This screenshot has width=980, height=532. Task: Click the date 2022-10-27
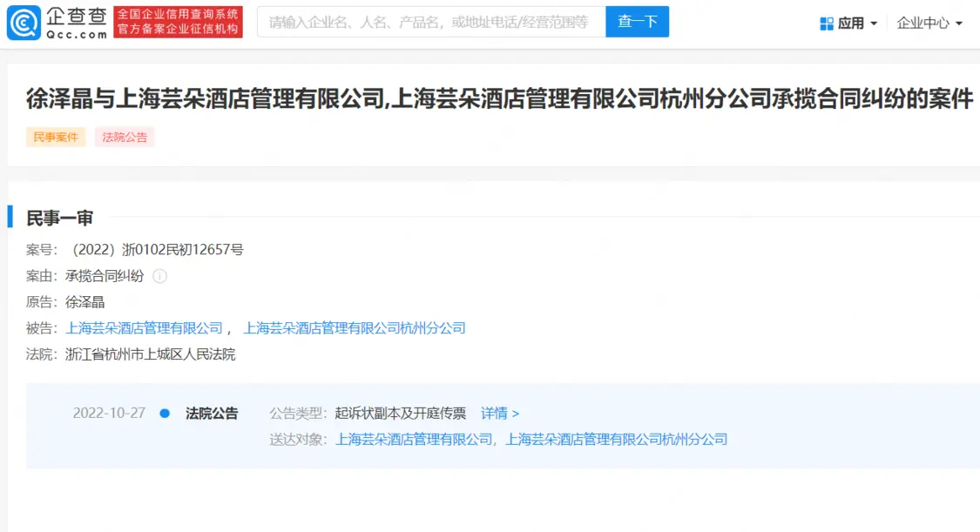click(x=109, y=414)
